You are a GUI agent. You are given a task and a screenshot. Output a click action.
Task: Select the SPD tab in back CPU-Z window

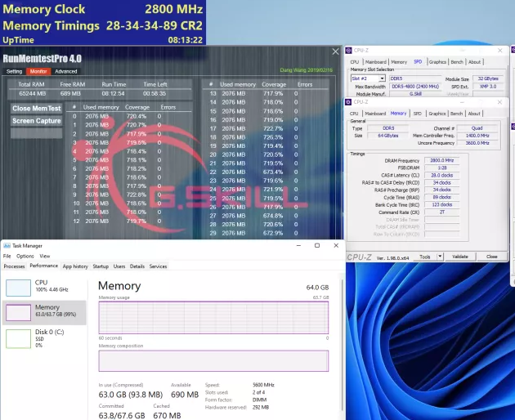[418, 62]
